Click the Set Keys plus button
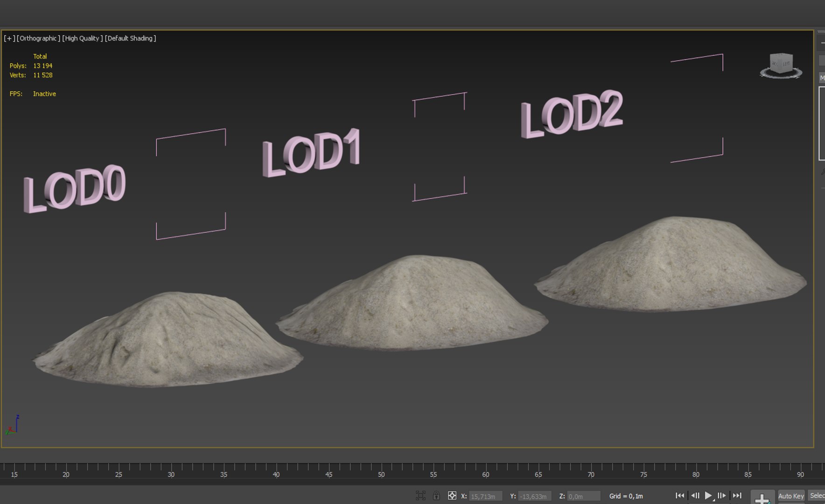Viewport: 825px width, 504px height. [x=762, y=498]
